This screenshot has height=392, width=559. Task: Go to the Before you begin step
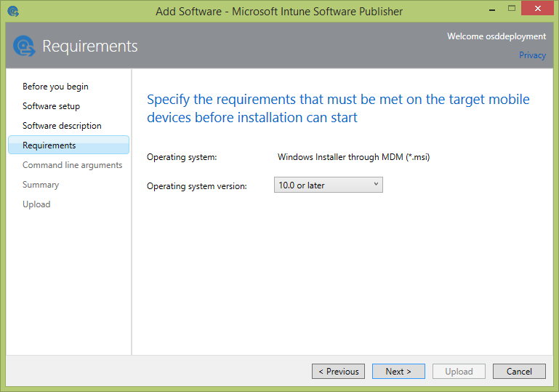pos(55,87)
